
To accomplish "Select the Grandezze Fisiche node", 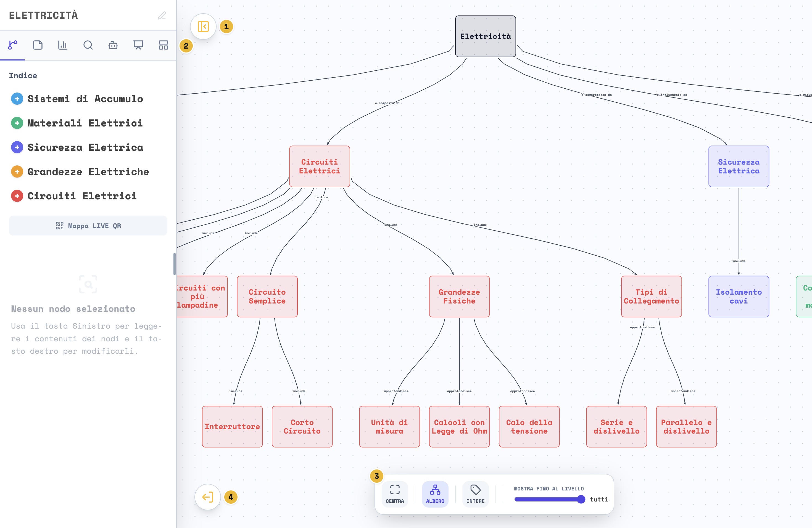I will 459,296.
